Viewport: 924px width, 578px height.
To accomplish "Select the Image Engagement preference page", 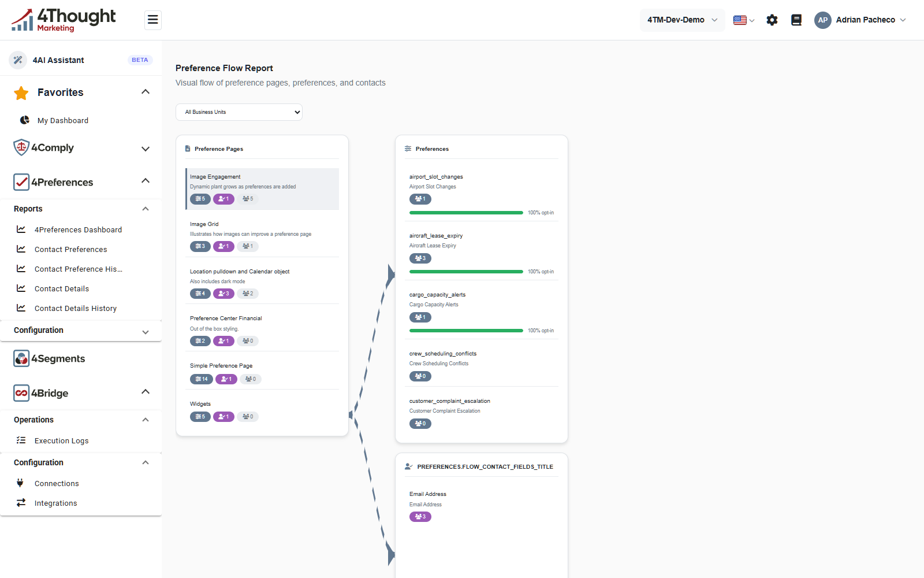I will pyautogui.click(x=262, y=189).
